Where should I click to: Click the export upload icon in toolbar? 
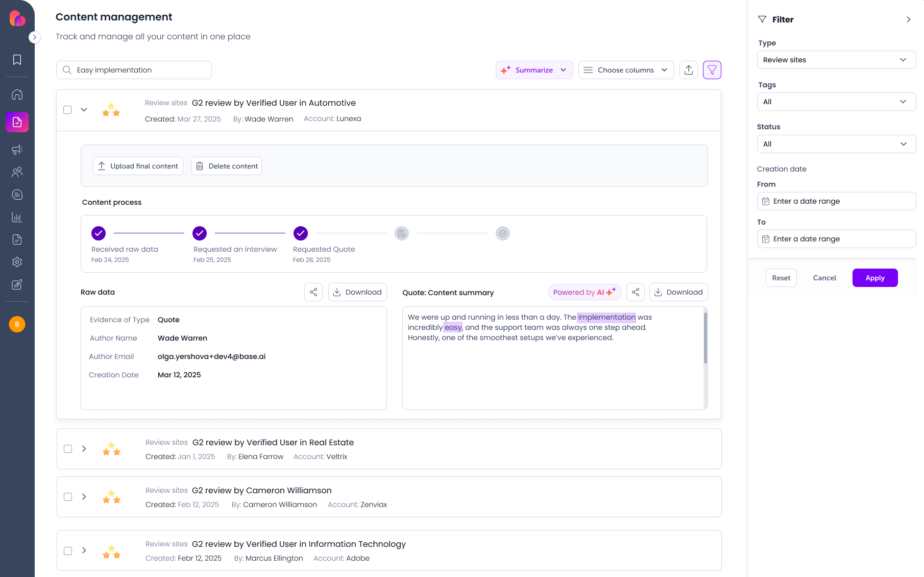pyautogui.click(x=688, y=70)
